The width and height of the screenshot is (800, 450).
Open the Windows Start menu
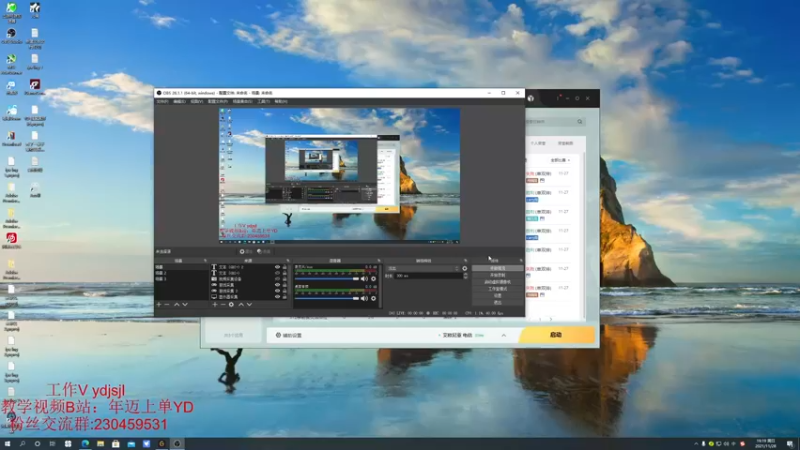tap(7, 444)
